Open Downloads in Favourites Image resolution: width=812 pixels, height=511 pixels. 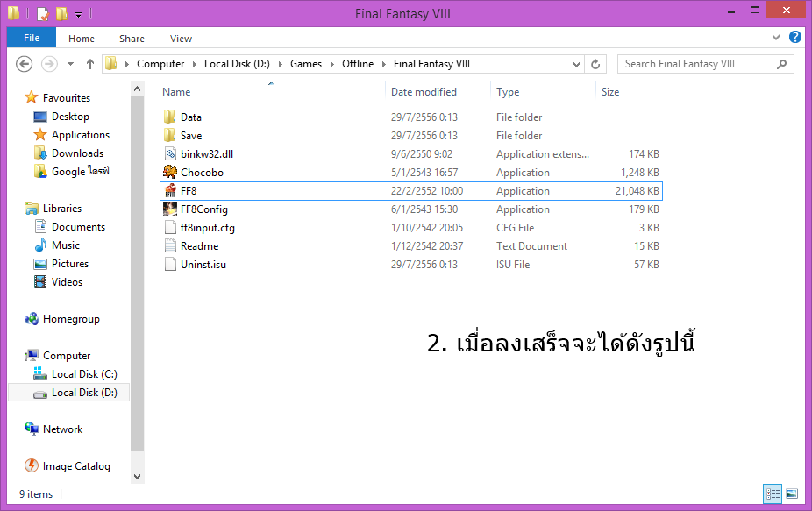click(x=69, y=153)
